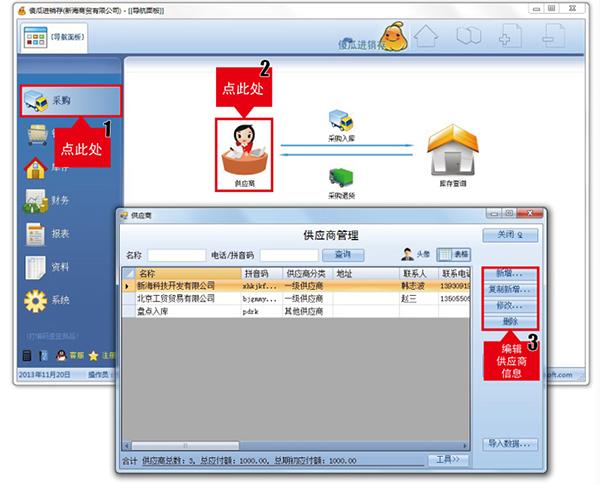The image size is (600, 485).
Task: Click the 删除 delete button
Action: pos(512,321)
